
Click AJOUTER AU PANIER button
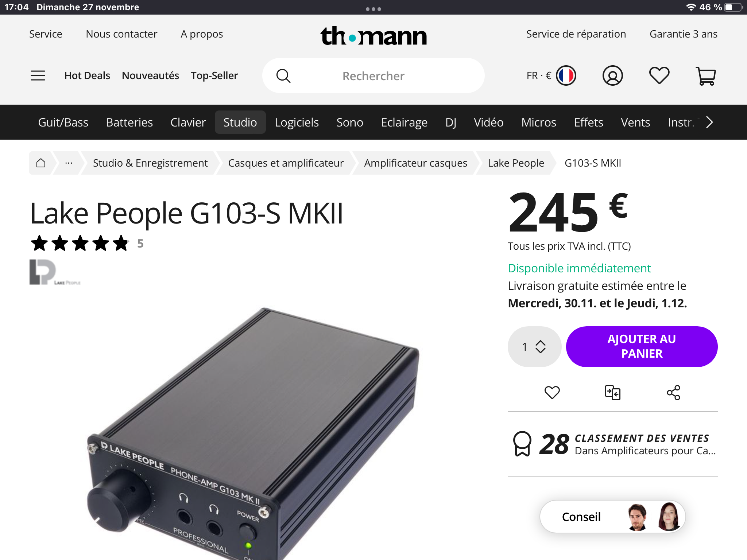pos(642,346)
